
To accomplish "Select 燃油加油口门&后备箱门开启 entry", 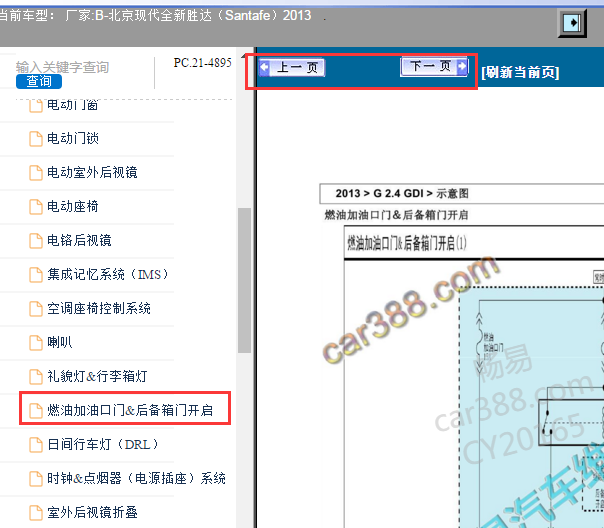I will (x=130, y=410).
